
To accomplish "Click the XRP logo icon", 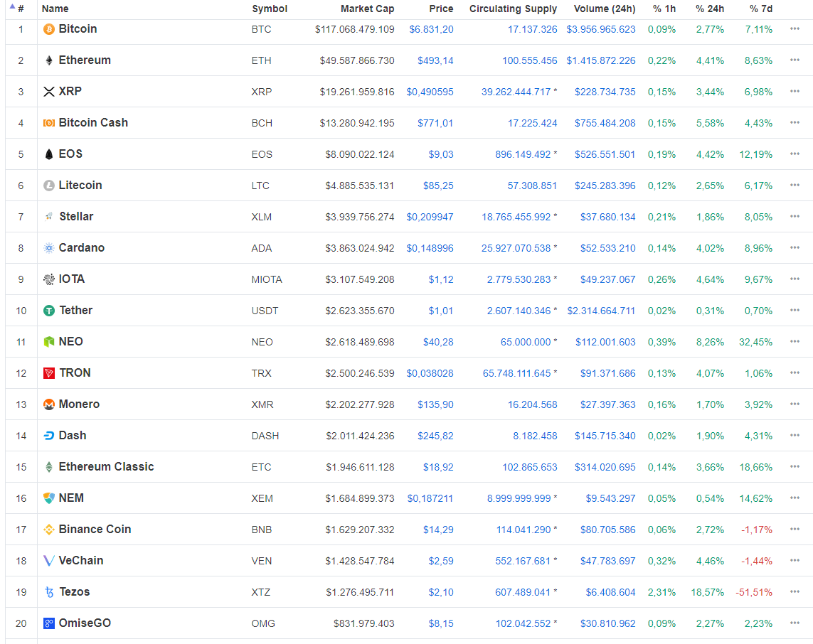I will point(49,92).
